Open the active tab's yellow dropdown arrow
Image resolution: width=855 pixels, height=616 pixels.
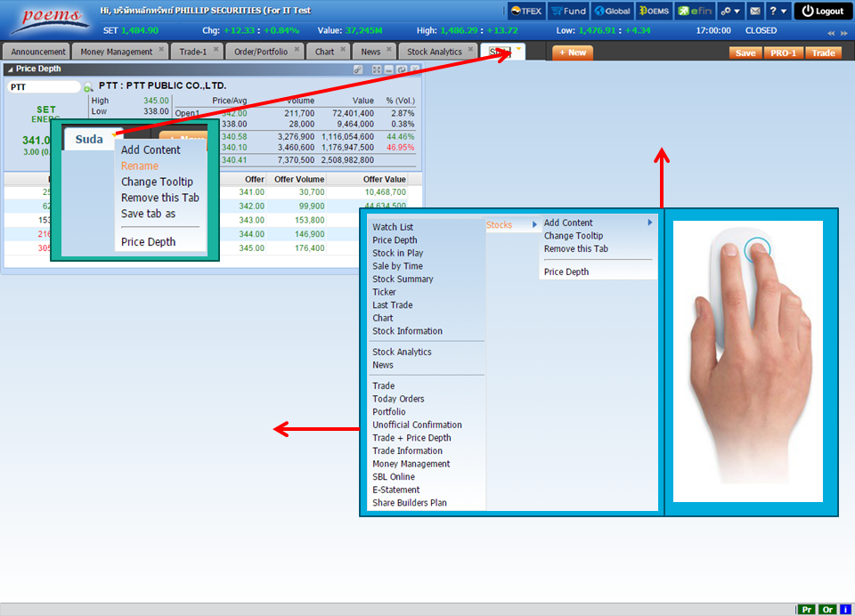click(518, 50)
